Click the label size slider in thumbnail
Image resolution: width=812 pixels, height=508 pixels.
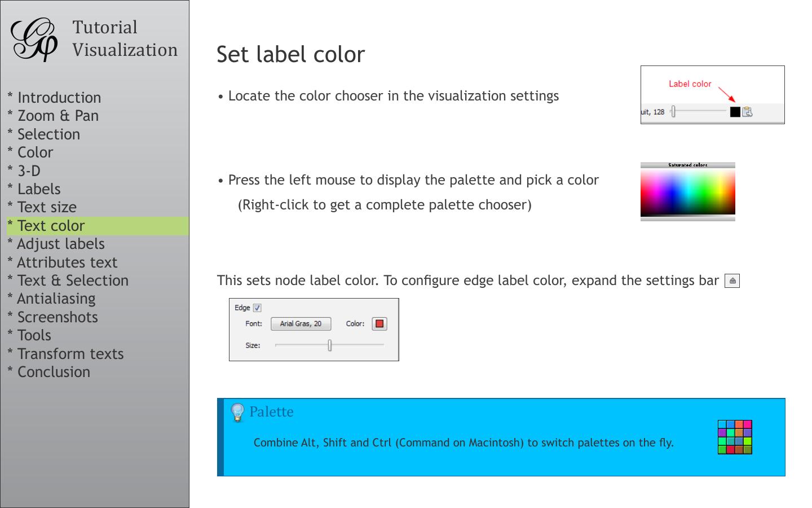click(x=673, y=112)
